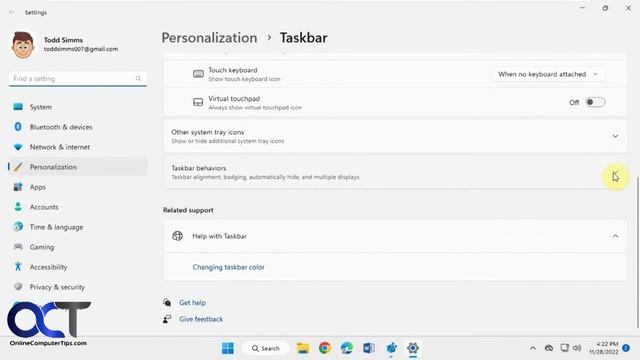Screen dimensions: 640x360
Task: Open Bluetooth & devices category
Action: pyautogui.click(x=78, y=127)
